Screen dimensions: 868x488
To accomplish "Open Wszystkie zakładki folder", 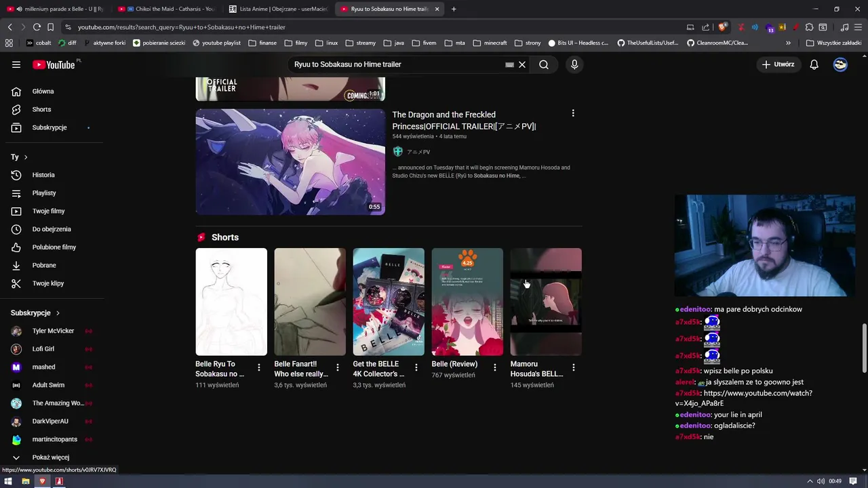I will pyautogui.click(x=833, y=43).
